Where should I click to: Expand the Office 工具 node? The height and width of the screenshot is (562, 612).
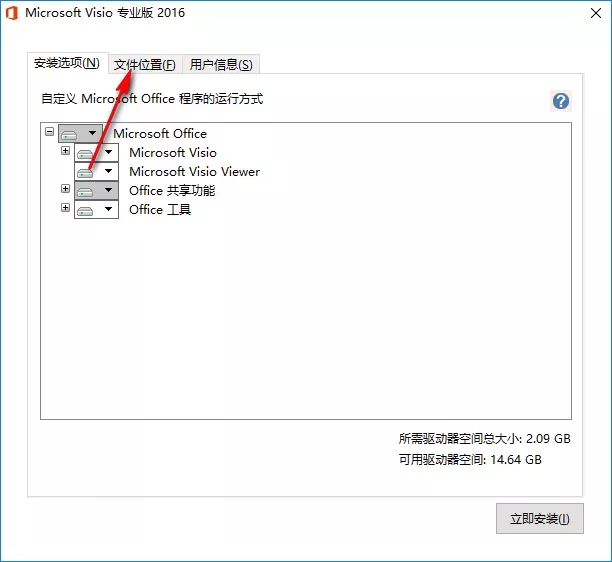65,207
